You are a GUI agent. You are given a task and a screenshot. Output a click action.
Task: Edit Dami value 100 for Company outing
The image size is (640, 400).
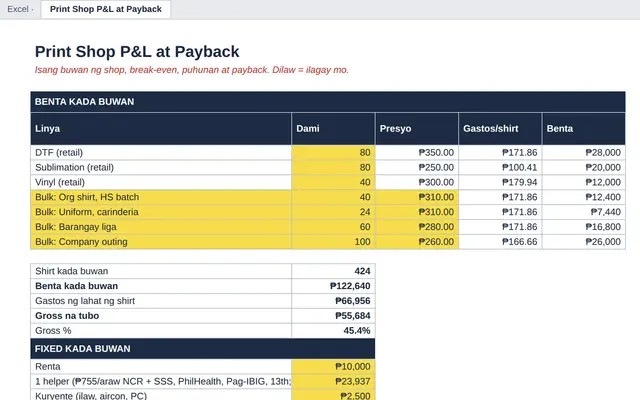[x=333, y=242]
